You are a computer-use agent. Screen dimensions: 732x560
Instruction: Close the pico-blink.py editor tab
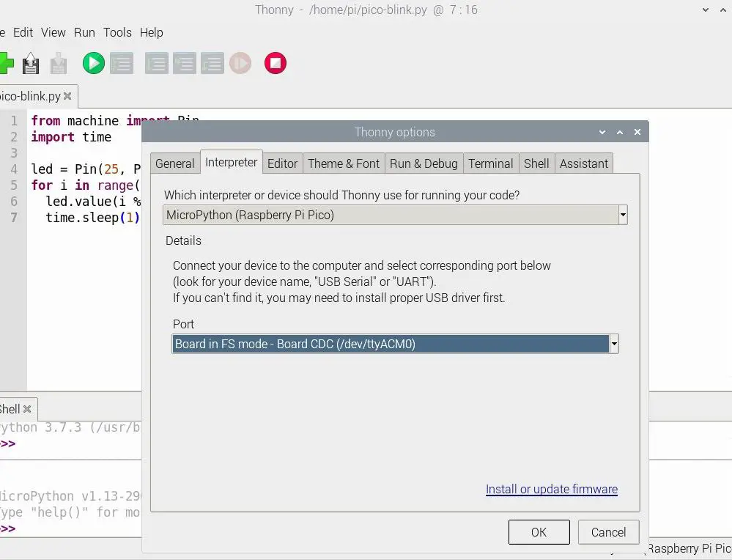coord(67,96)
